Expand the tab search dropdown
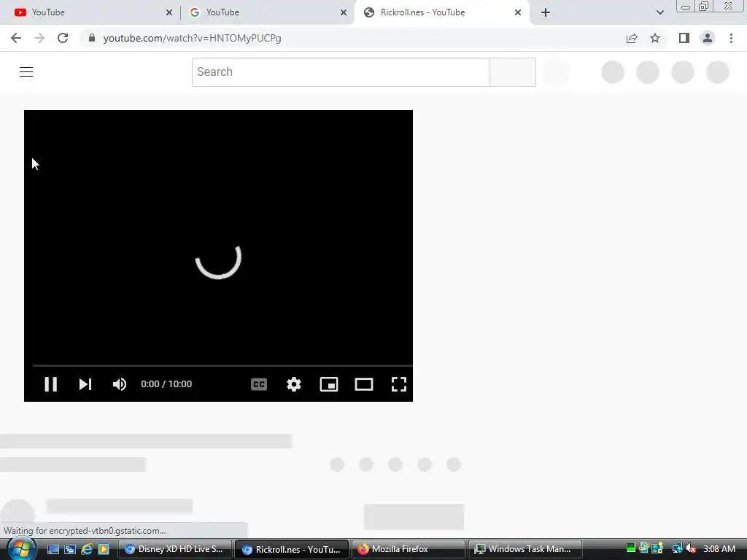The width and height of the screenshot is (747, 560). pyautogui.click(x=659, y=12)
